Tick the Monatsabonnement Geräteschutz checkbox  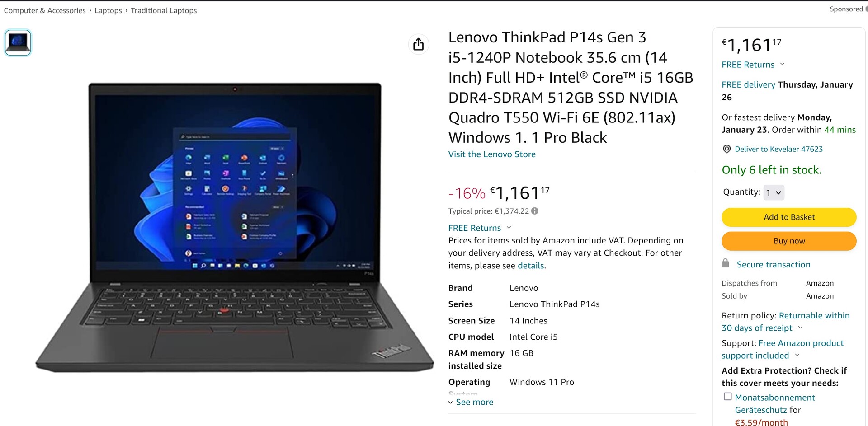727,397
